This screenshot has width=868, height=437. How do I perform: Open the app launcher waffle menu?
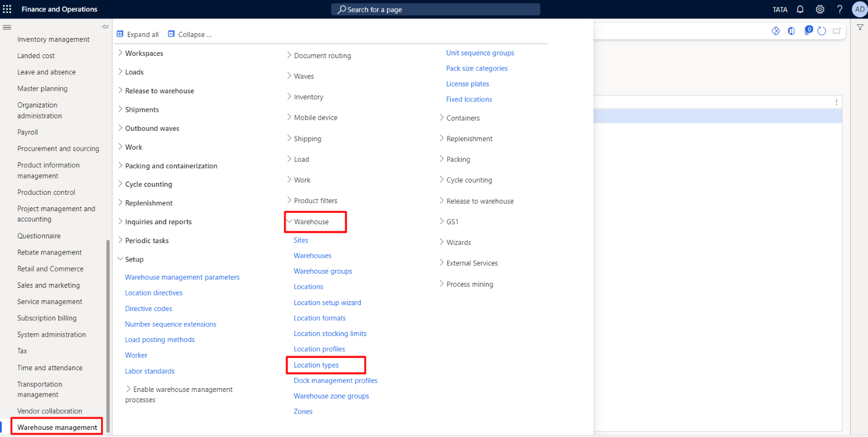pos(7,9)
